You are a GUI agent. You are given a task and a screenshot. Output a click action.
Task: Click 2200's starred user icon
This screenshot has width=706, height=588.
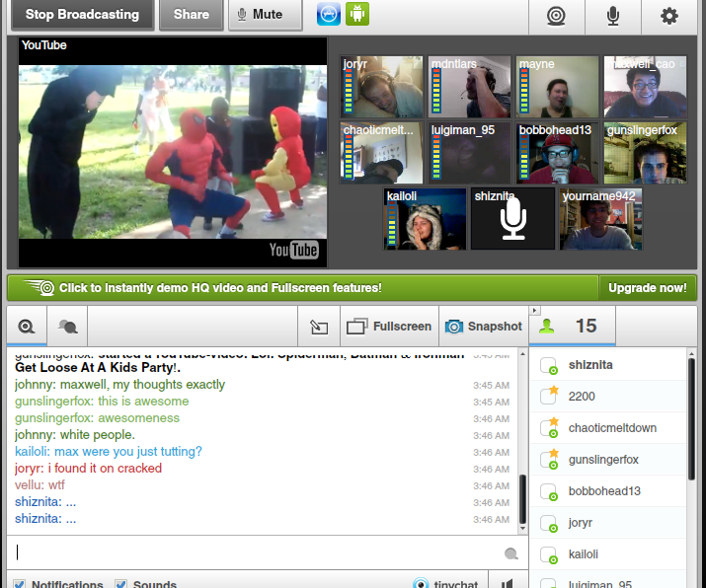[x=549, y=396]
